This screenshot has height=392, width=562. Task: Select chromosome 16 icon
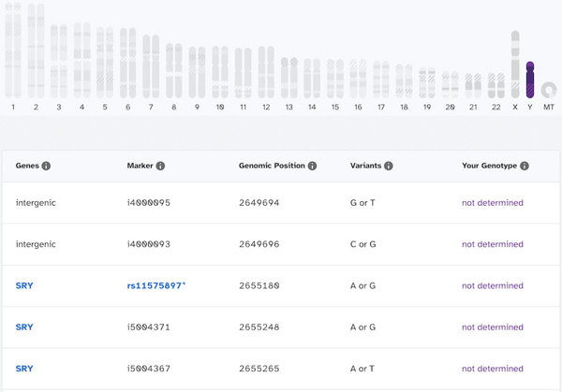point(358,79)
